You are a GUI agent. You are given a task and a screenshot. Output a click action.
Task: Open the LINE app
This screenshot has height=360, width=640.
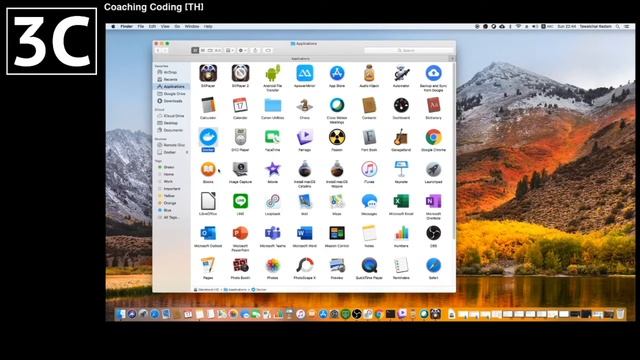240,201
